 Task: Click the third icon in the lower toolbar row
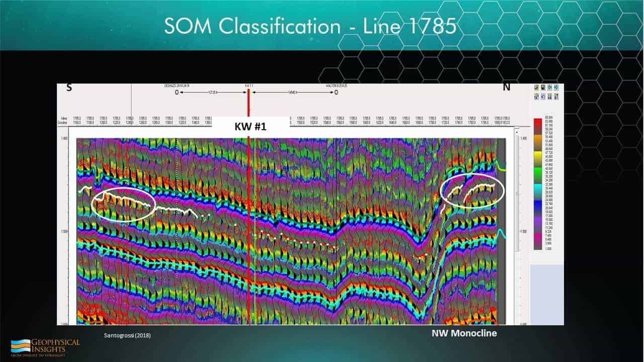point(549,97)
